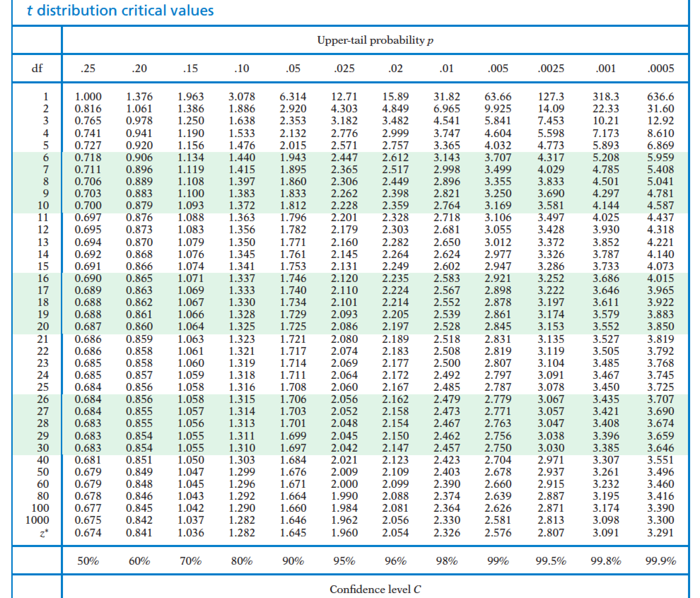Viewport: 700px width, 598px height.
Task: Click the 'df' column header
Action: click(37, 68)
